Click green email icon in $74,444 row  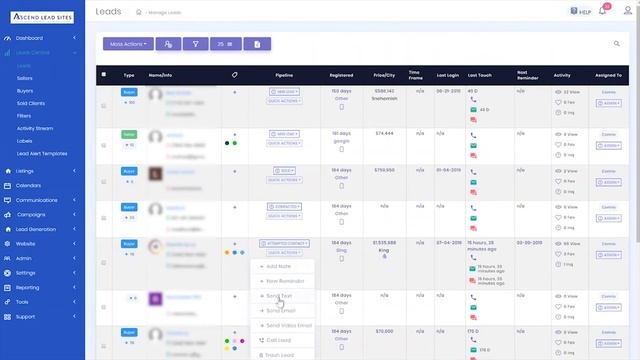coord(473,146)
